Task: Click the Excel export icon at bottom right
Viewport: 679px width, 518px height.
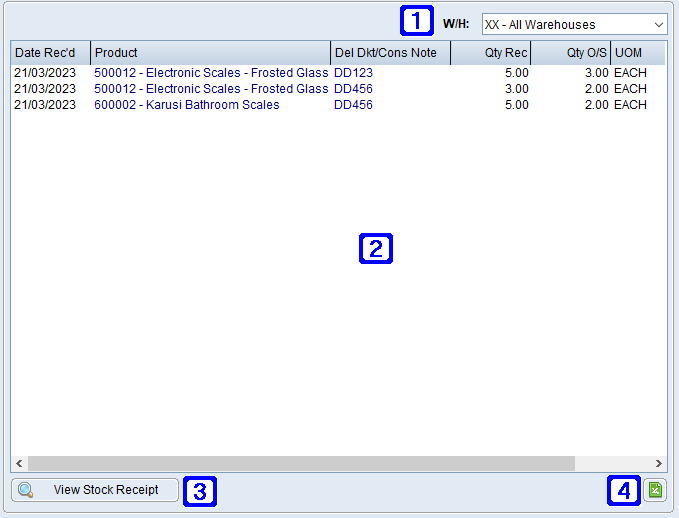Action: (655, 490)
